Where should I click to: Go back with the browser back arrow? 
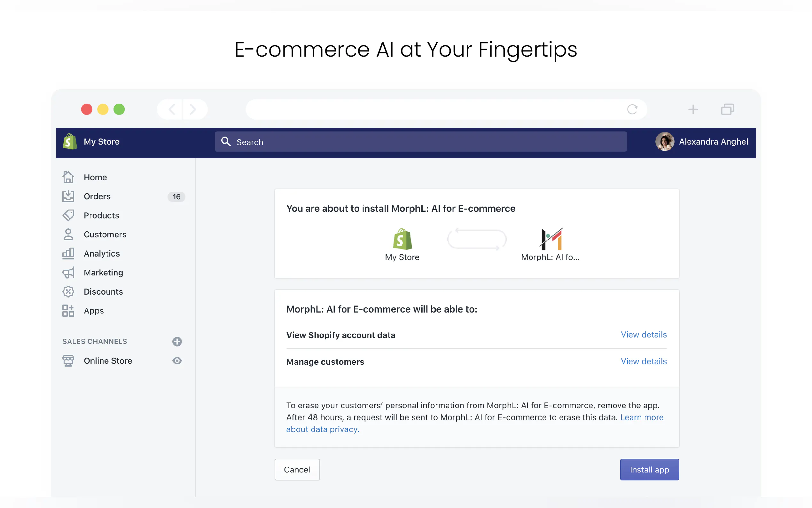[172, 109]
